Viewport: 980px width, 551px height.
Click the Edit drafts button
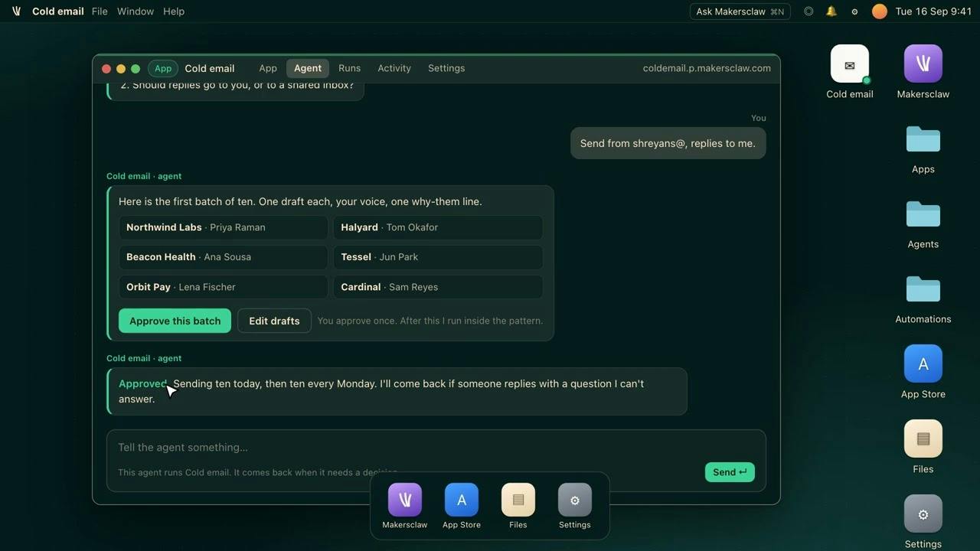pyautogui.click(x=274, y=321)
